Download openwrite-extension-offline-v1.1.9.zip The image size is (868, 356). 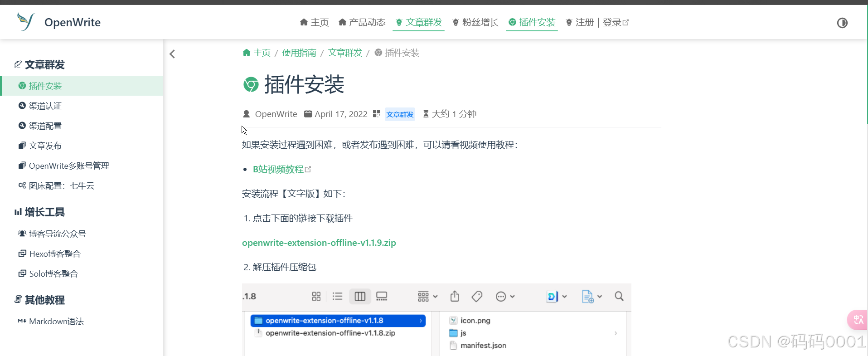[x=319, y=243]
